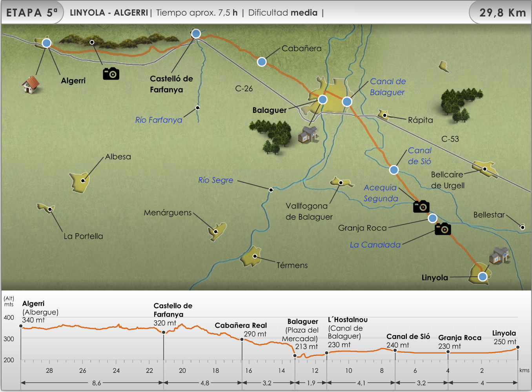Click the Cabañera Real 290 mt profile point
This screenshot has height=392, width=532.
coord(242,339)
